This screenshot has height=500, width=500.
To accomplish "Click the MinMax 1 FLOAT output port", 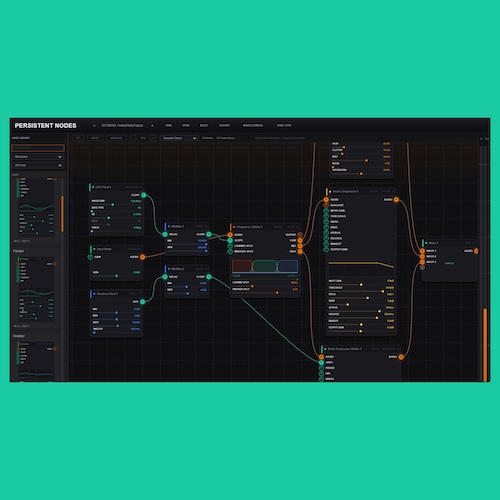I will tap(209, 234).
